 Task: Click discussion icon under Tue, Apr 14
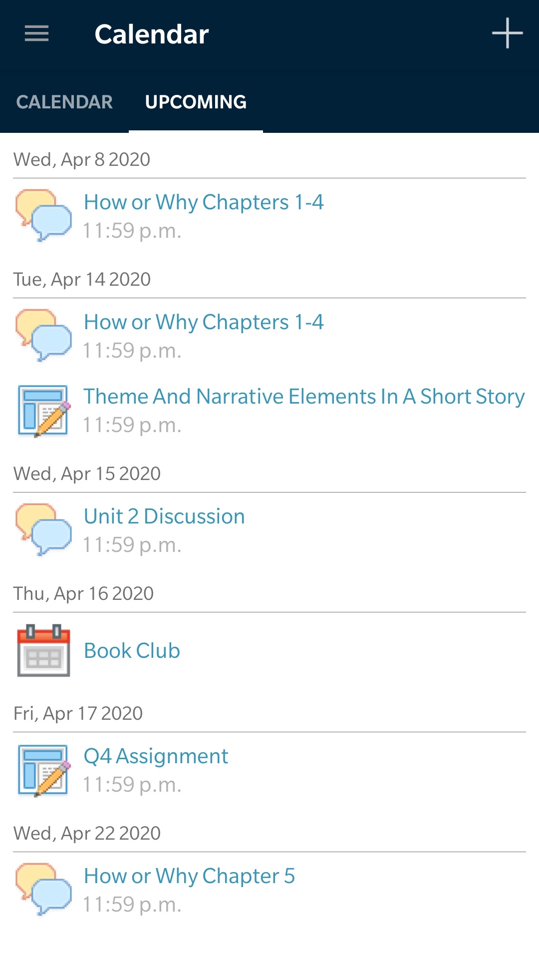43,335
